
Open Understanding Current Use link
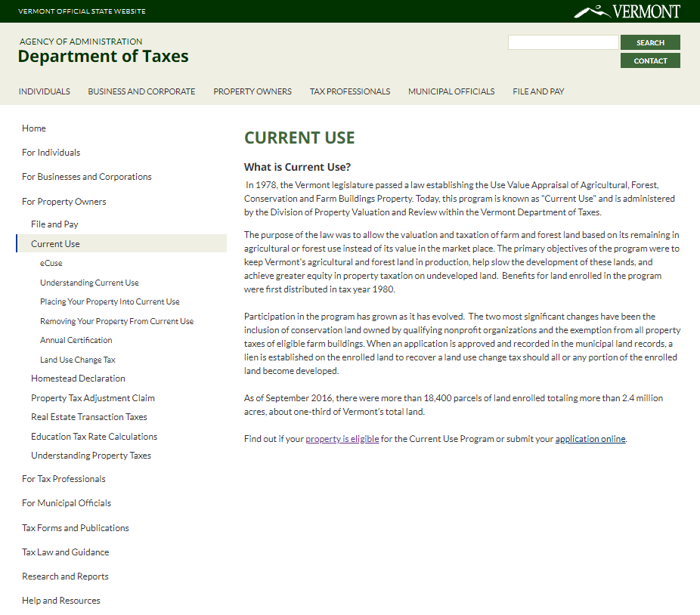click(x=89, y=283)
